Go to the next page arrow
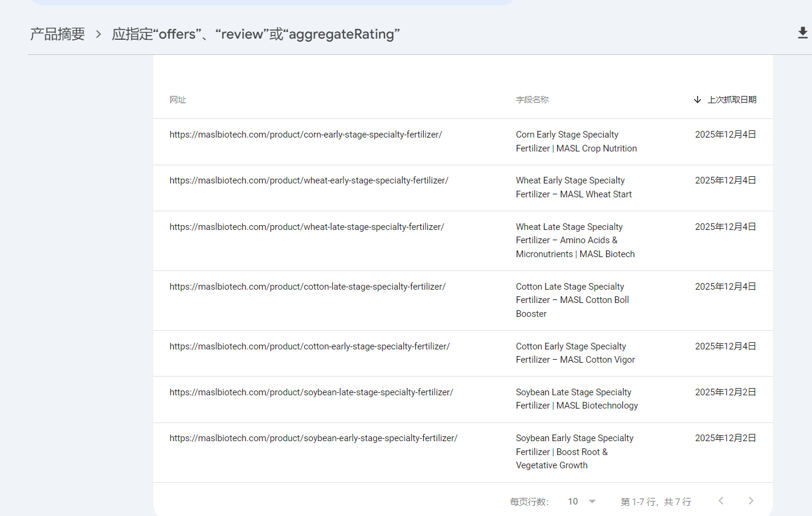 pos(751,501)
